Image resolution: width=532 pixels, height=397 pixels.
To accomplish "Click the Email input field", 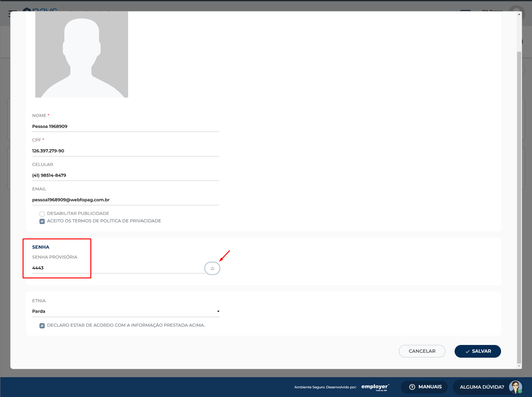I will [126, 200].
